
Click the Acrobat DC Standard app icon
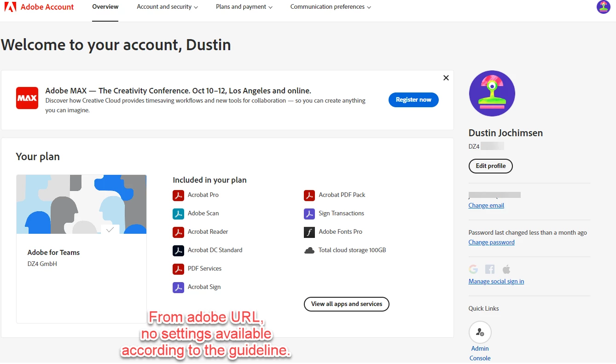[178, 250]
